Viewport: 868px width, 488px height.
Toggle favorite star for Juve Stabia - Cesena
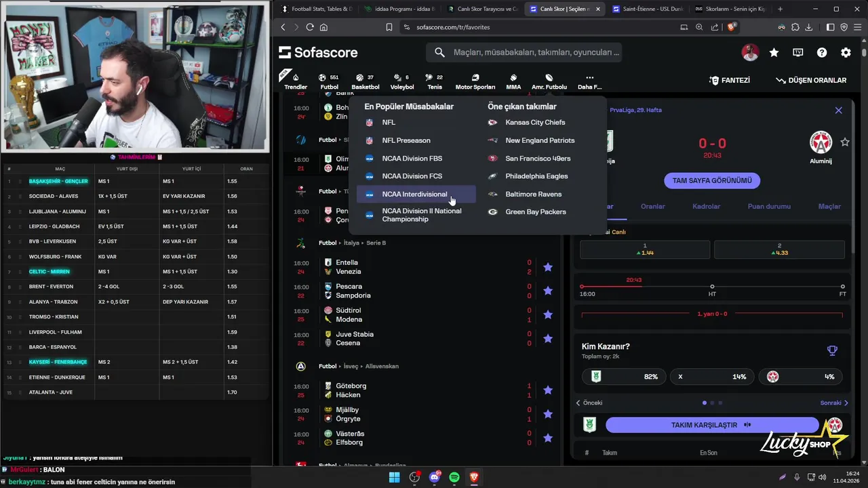(x=548, y=339)
